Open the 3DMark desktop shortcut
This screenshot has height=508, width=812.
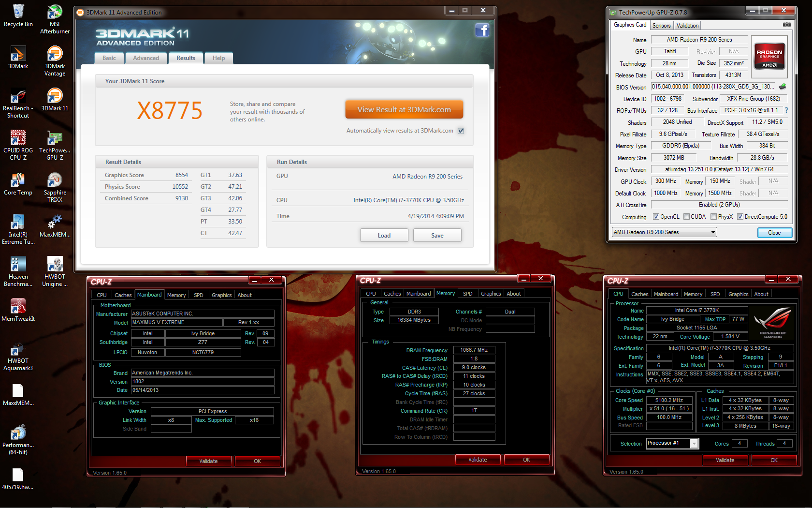[x=18, y=58]
